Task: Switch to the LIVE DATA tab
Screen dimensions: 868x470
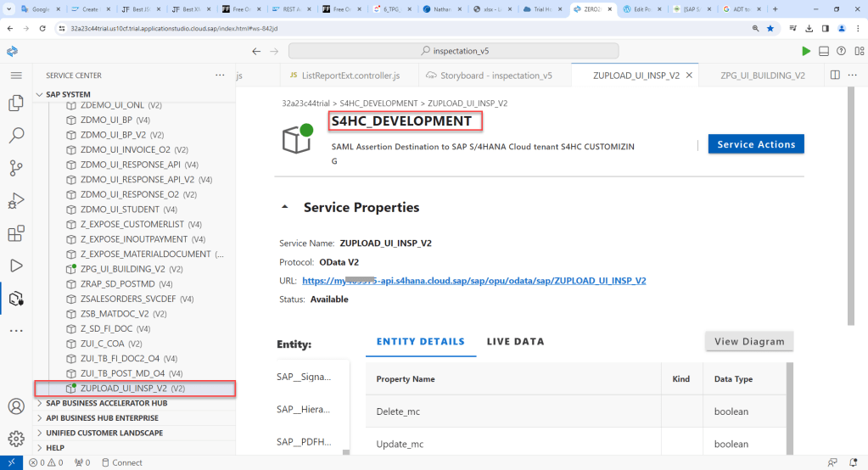Action: (x=515, y=342)
